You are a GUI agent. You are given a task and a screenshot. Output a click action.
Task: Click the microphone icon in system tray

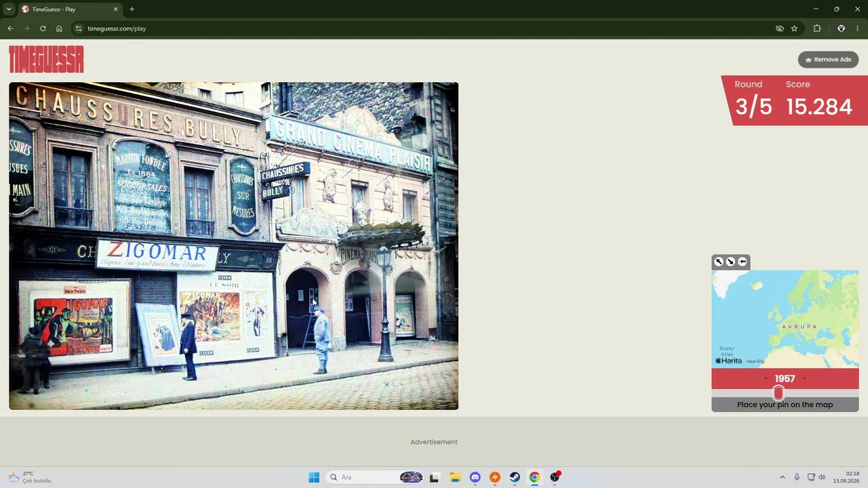[797, 477]
